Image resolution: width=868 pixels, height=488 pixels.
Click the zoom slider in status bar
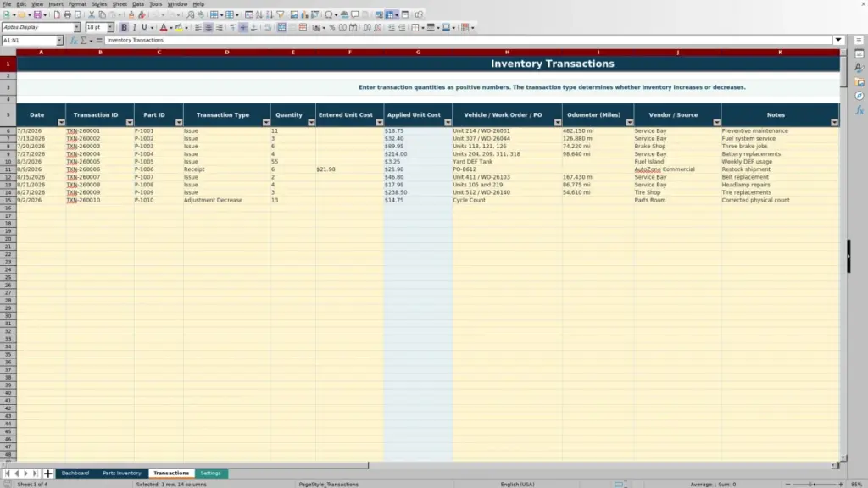click(x=815, y=484)
